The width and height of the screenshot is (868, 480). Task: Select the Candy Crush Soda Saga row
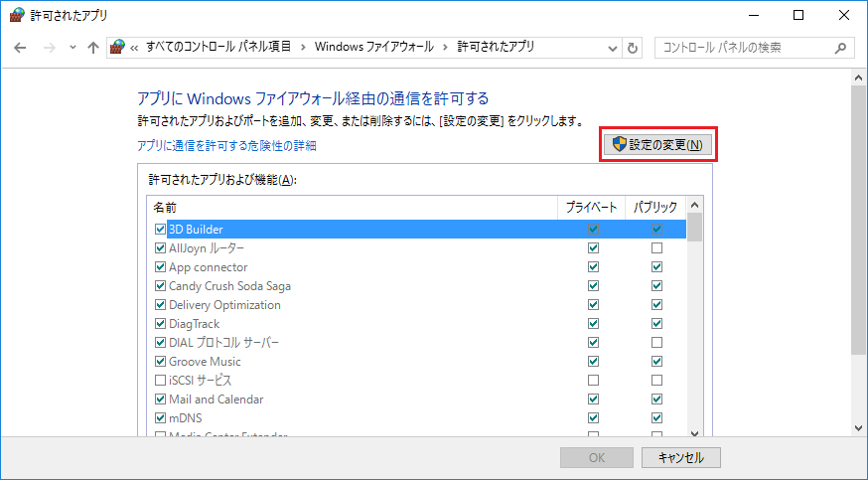pos(417,285)
